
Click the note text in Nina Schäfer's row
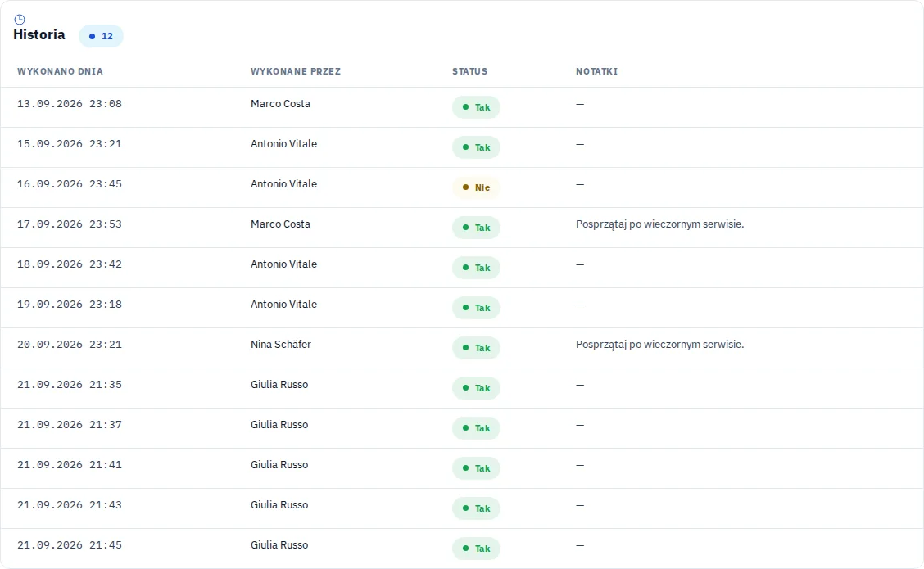659,344
